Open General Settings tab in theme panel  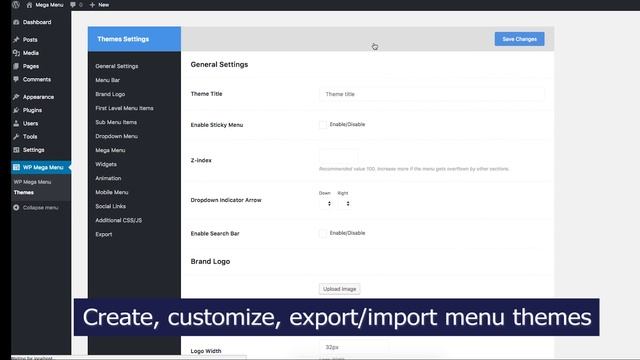pyautogui.click(x=117, y=66)
